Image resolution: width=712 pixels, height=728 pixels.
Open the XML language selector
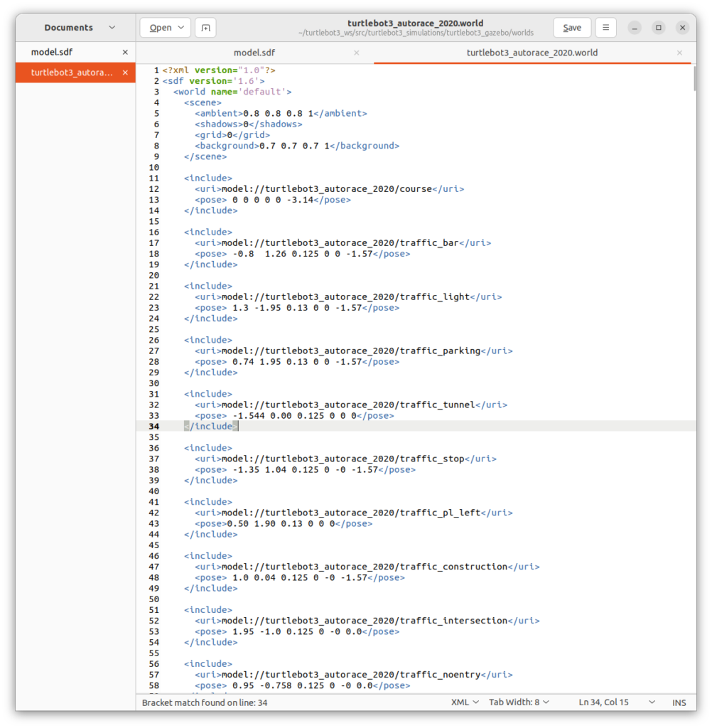point(465,702)
